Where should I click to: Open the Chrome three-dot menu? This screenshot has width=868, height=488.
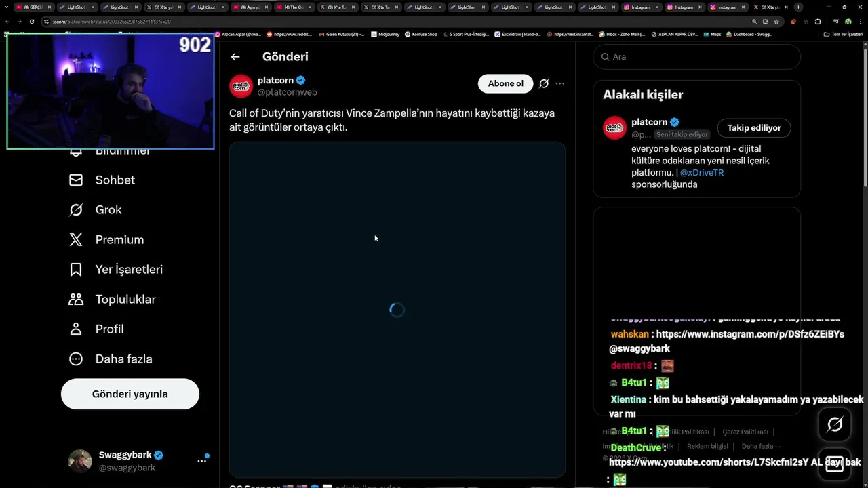click(x=860, y=22)
